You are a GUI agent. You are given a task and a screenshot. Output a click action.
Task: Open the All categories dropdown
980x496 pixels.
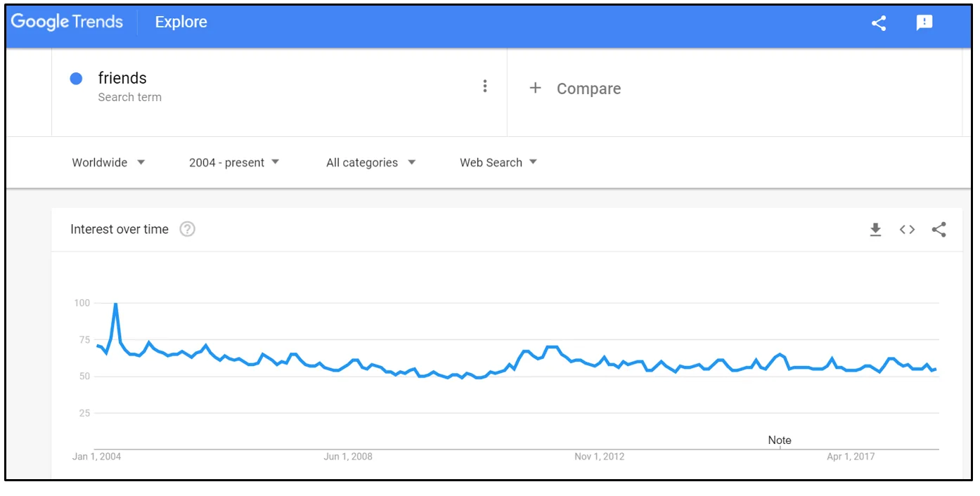pos(370,162)
